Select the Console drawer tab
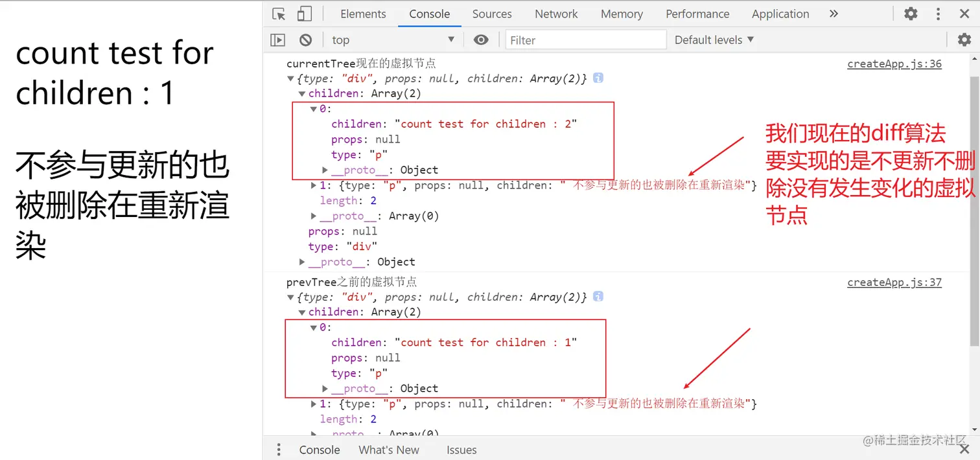The image size is (980, 460). [319, 450]
